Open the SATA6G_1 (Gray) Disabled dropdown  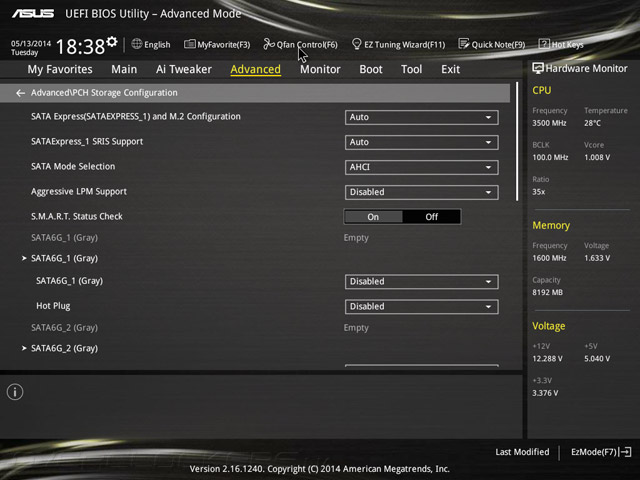[421, 282]
